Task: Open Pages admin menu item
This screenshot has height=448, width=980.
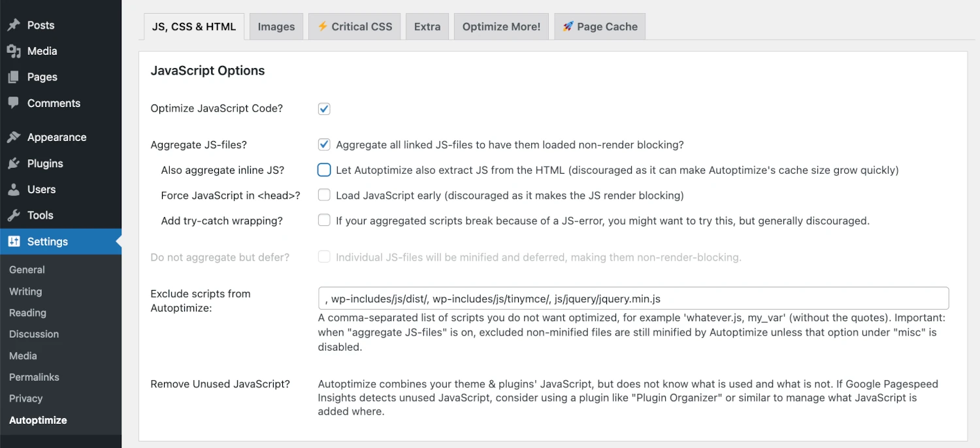Action: [61, 77]
